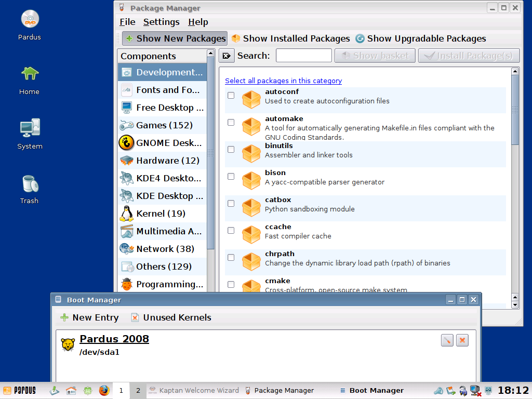The image size is (532, 399).
Task: Click the clear search icon button
Action: coord(227,56)
